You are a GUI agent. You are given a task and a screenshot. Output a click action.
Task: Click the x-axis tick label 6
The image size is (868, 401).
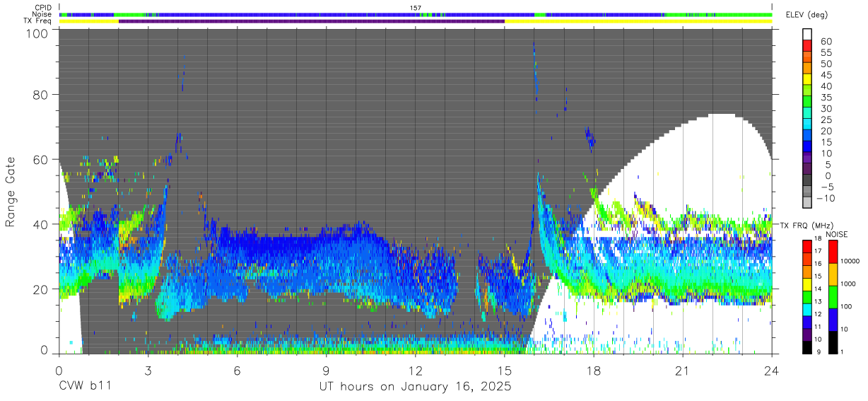[x=237, y=371]
